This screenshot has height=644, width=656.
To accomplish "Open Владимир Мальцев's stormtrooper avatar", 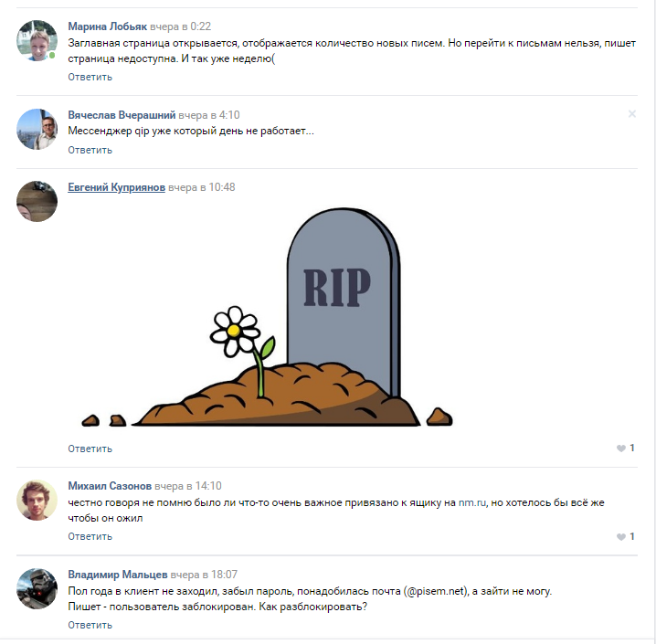I will click(x=37, y=589).
